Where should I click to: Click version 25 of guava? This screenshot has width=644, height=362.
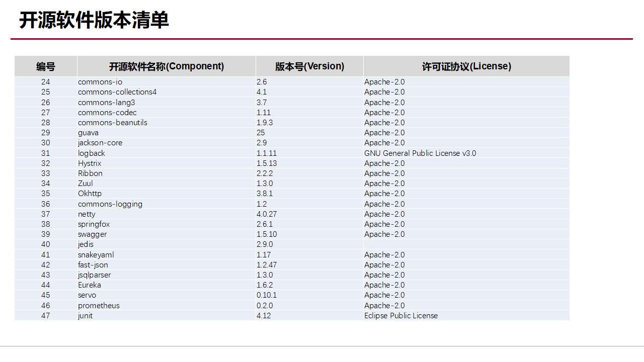point(309,133)
